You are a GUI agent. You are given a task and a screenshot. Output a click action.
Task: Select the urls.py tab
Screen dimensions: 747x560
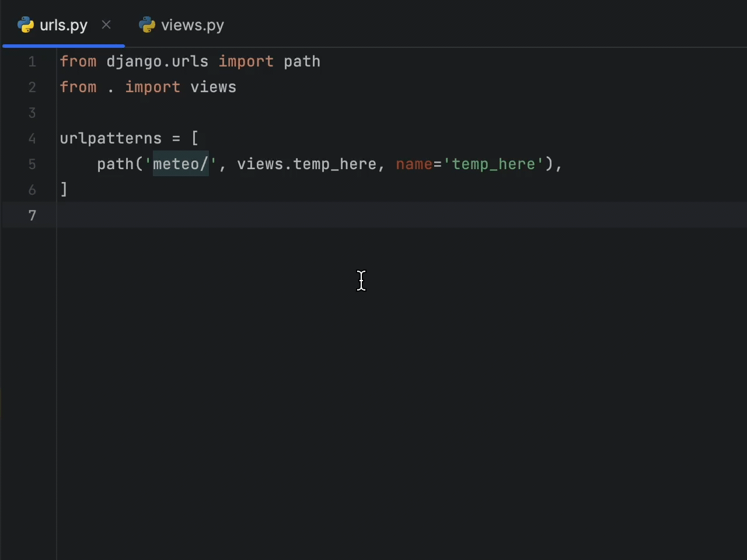(64, 25)
